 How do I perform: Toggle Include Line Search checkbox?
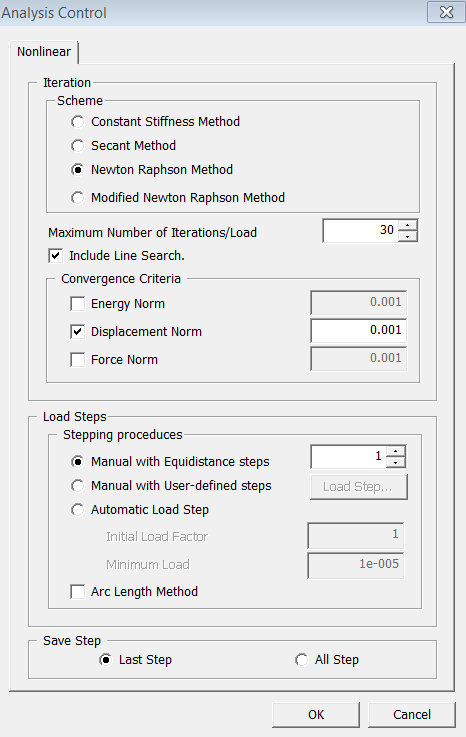tap(55, 256)
